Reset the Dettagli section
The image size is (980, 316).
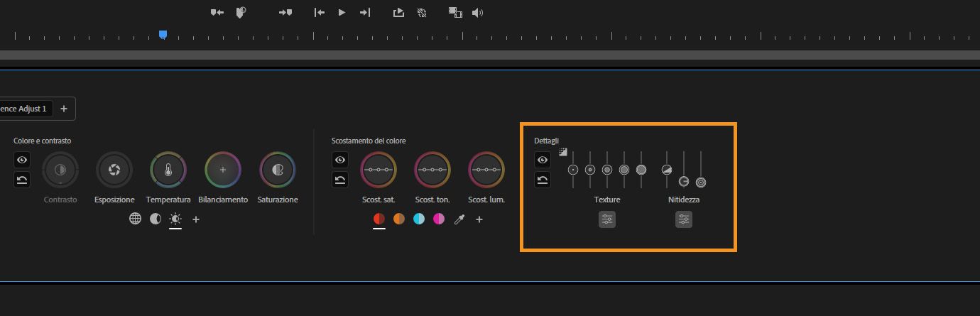543,180
